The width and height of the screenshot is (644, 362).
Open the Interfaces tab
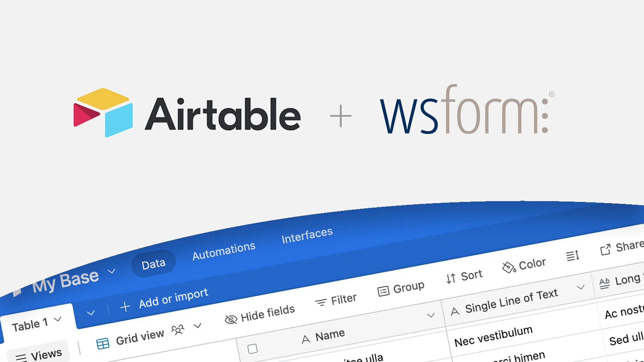[x=307, y=235]
